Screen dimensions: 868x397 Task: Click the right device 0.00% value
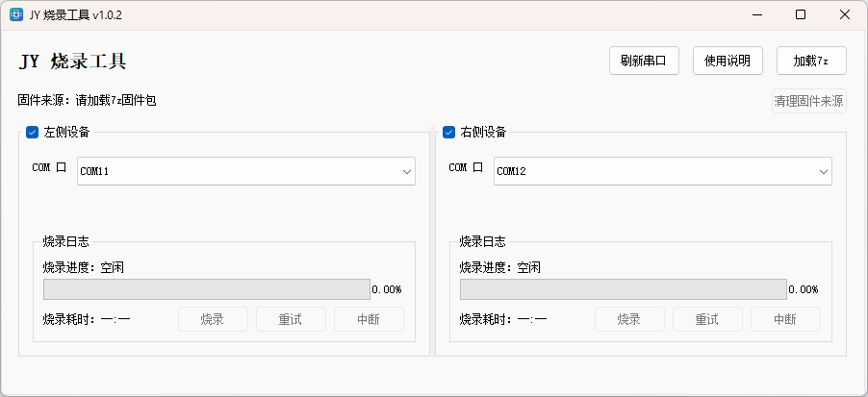[x=804, y=289]
